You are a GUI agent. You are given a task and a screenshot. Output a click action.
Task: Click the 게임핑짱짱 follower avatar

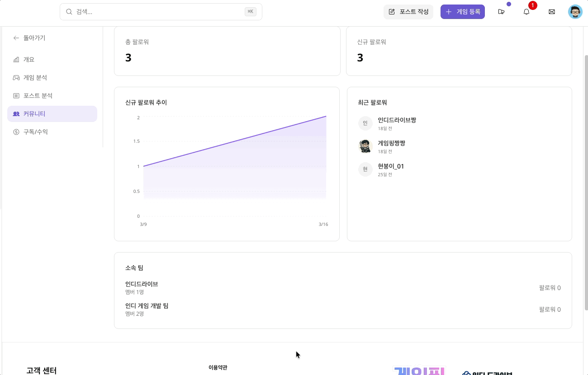365,146
